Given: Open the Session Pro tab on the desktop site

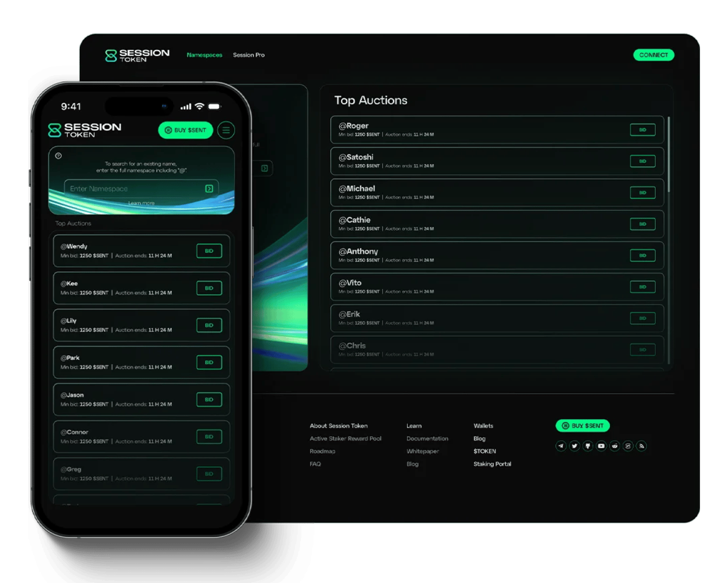Looking at the screenshot, I should tap(249, 55).
